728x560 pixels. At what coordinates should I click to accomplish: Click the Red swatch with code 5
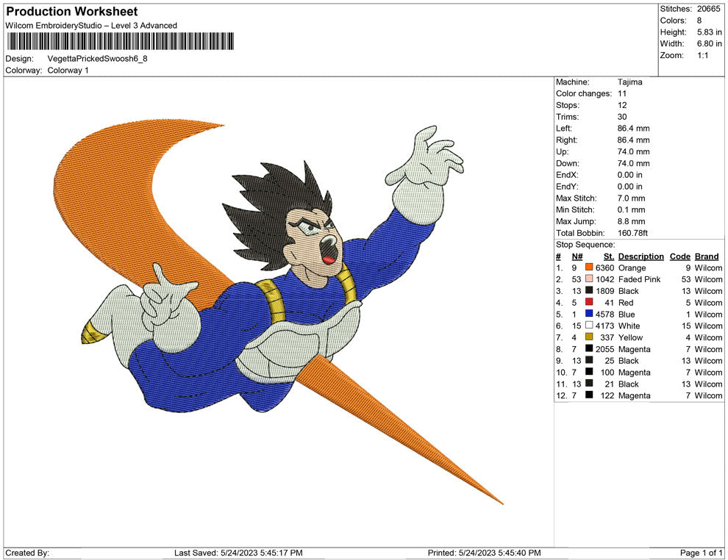pyautogui.click(x=588, y=303)
